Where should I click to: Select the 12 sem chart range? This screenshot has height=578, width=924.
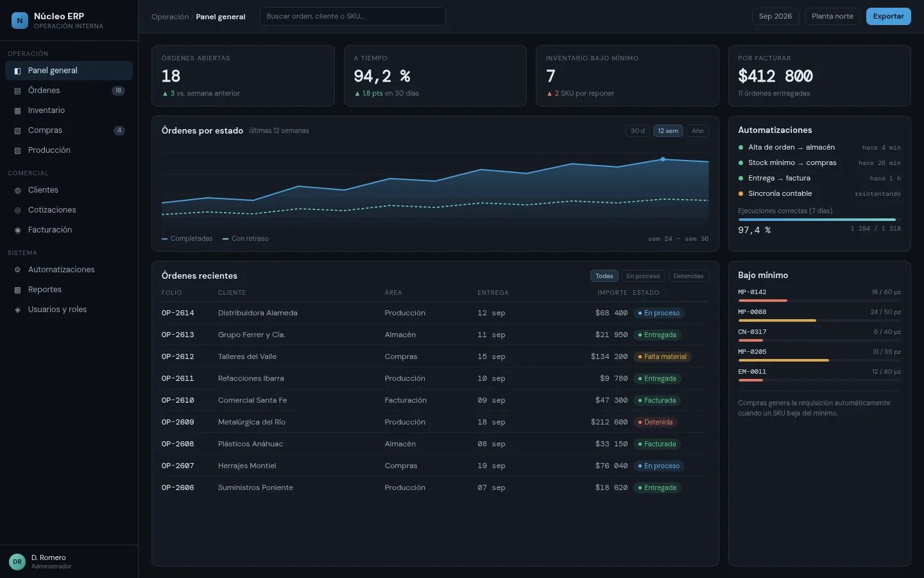(668, 130)
